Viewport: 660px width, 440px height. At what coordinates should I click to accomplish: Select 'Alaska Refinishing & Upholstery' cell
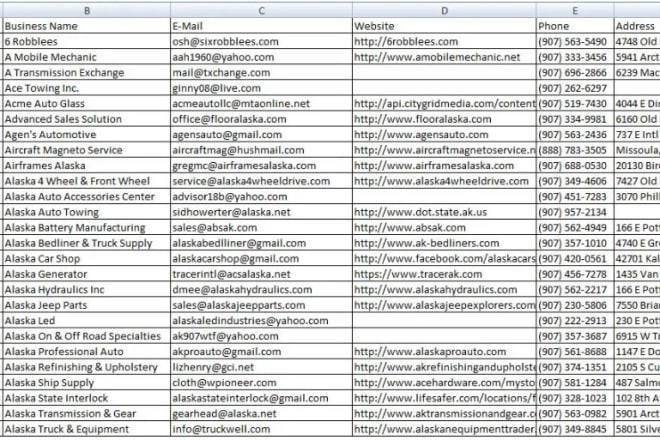click(87, 367)
